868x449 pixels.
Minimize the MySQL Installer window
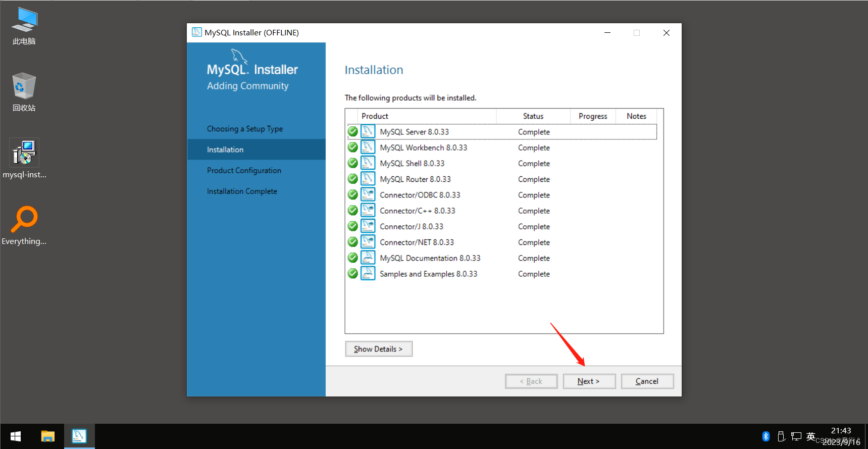point(607,33)
